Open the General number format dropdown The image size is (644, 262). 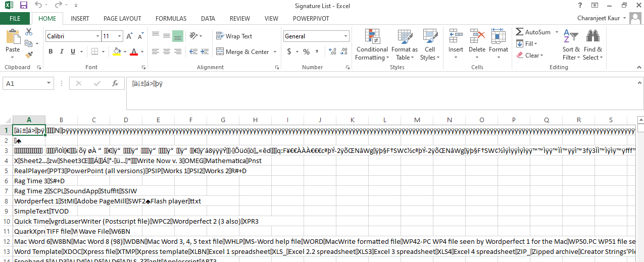346,36
